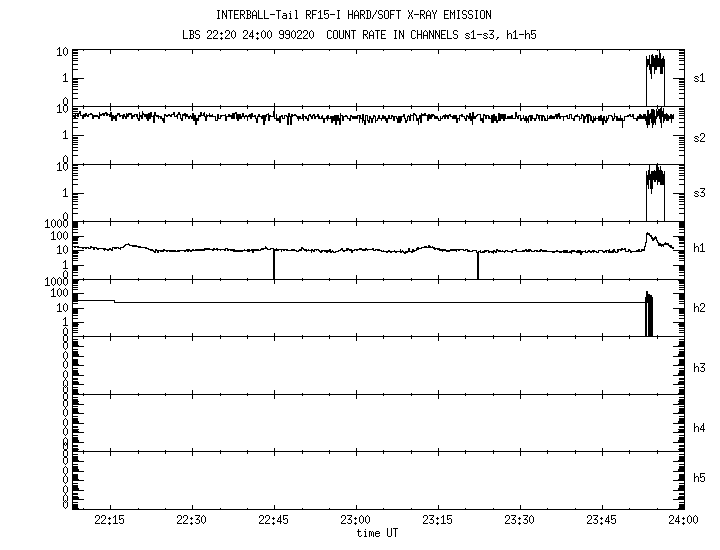This screenshot has width=720, height=550.
Task: Click the h1 peak just before 24:00
Action: (x=649, y=236)
